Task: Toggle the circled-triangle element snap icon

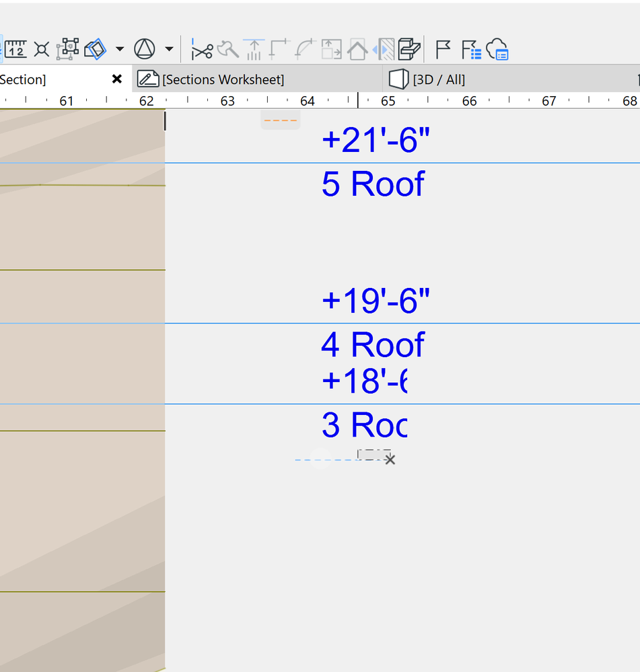Action: pyautogui.click(x=145, y=49)
